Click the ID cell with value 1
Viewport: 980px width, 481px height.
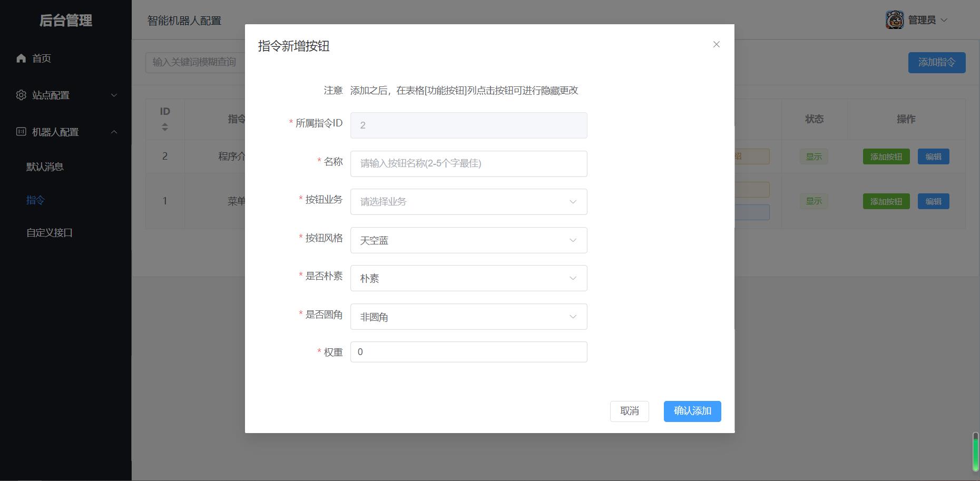pyautogui.click(x=165, y=201)
